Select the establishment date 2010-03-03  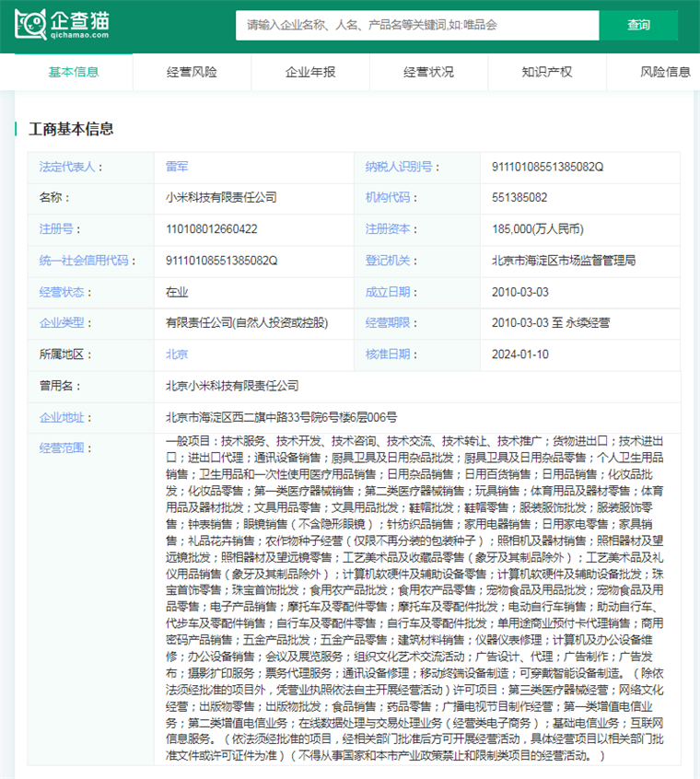coord(520,292)
